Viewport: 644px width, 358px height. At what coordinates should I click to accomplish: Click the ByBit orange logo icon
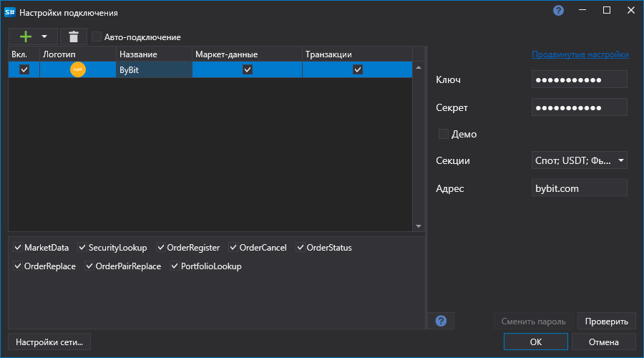tap(77, 69)
